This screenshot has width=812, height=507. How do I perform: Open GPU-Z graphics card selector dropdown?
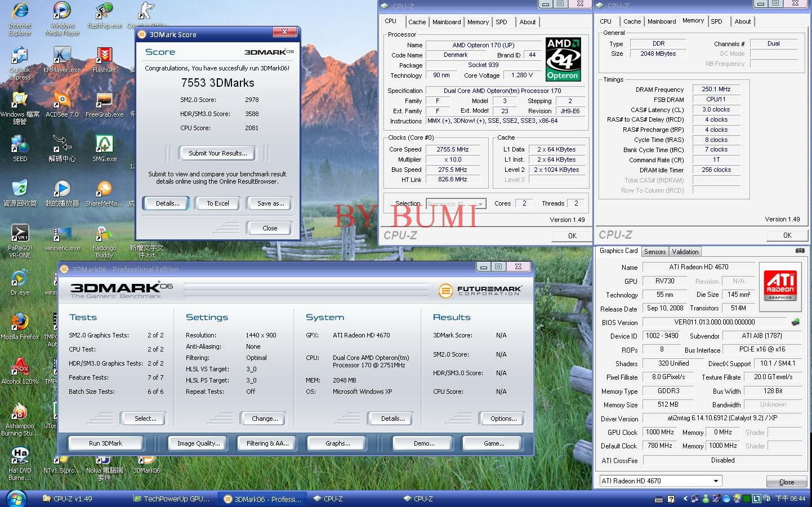(x=660, y=481)
